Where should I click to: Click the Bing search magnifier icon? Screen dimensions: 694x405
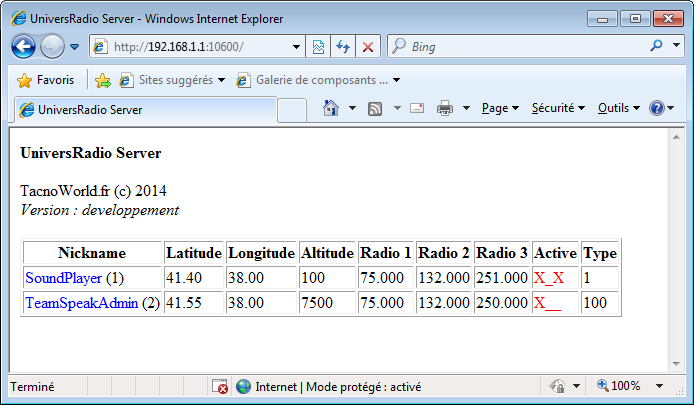[x=657, y=46]
